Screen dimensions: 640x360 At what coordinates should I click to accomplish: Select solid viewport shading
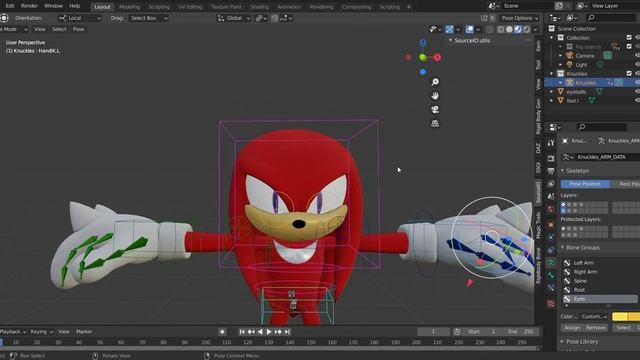point(509,29)
